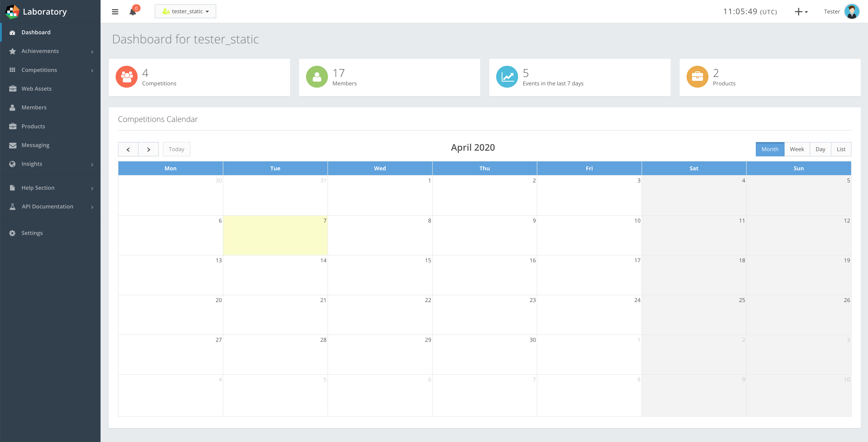Image resolution: width=868 pixels, height=442 pixels.
Task: Switch calendar to Week view
Action: tap(796, 149)
